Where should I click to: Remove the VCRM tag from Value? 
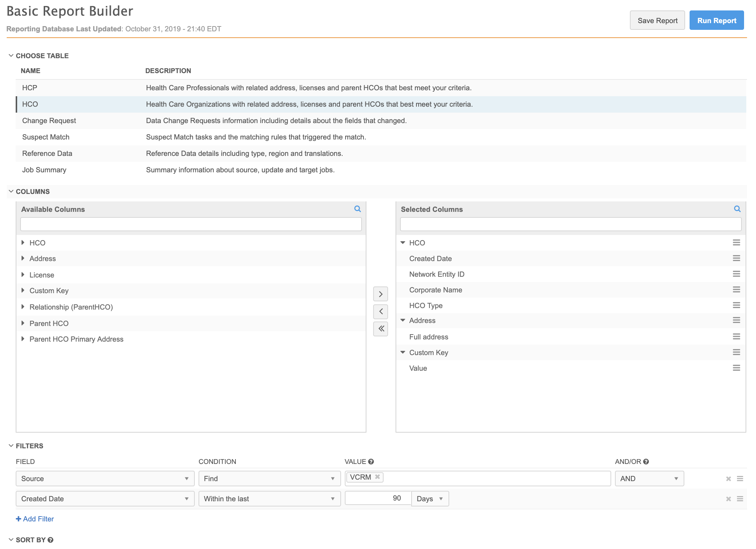[377, 477]
